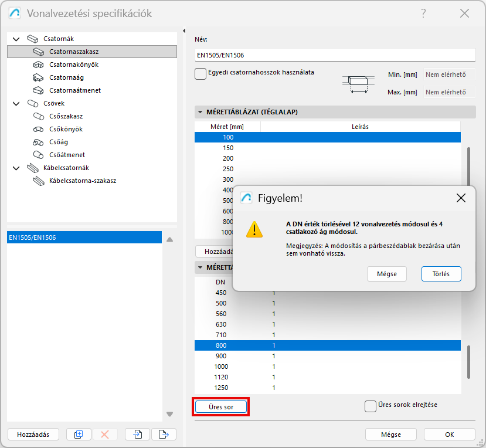Click the Csatornák duct category icon
The width and height of the screenshot is (486, 448).
33,39
